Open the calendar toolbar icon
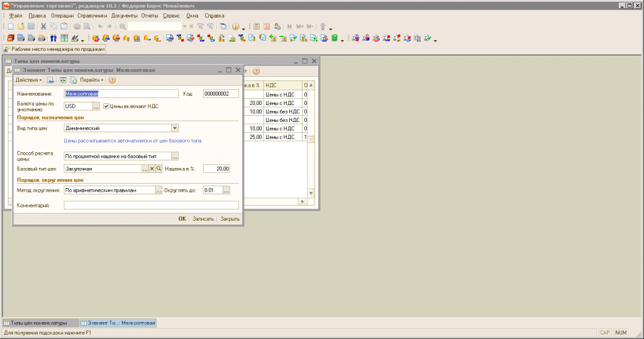The height and width of the screenshot is (339, 644). [x=267, y=26]
